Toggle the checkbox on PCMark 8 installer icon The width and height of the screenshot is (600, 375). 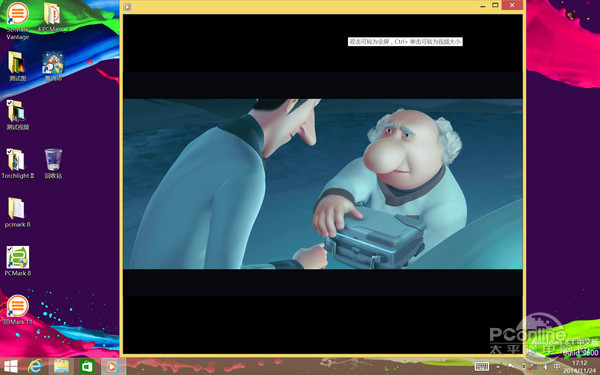tap(9, 249)
